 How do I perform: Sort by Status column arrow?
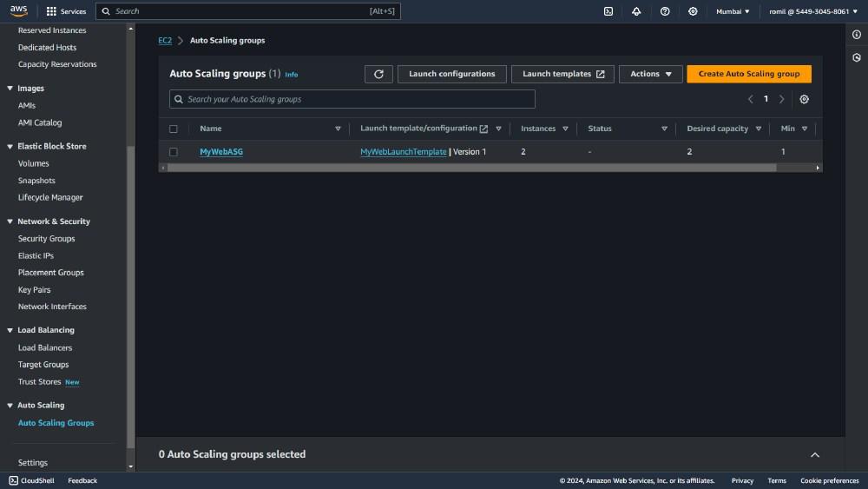(x=664, y=129)
